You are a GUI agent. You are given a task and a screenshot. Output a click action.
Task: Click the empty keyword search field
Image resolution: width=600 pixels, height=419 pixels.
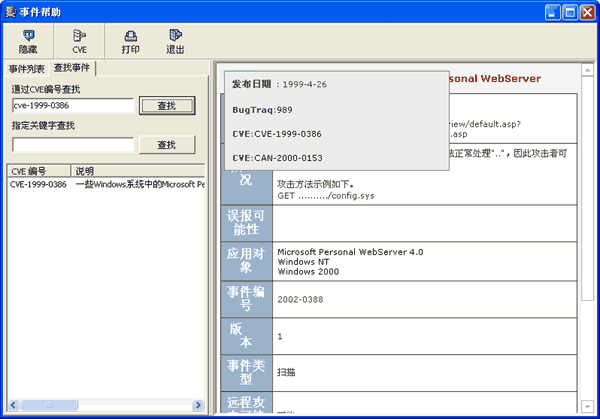72,145
